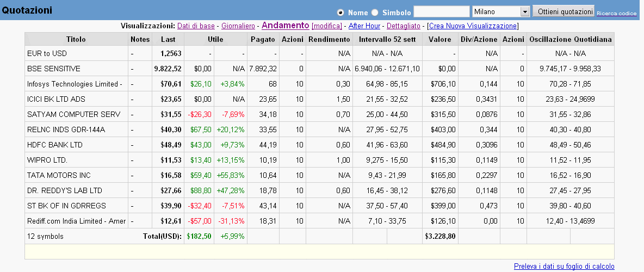The image size is (644, 272).
Task: Click the $88,80 profit cell
Action: pos(201,190)
